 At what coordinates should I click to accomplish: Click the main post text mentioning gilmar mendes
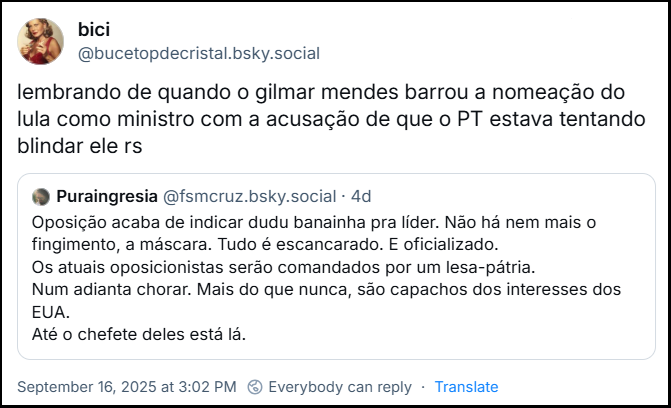pyautogui.click(x=320, y=93)
